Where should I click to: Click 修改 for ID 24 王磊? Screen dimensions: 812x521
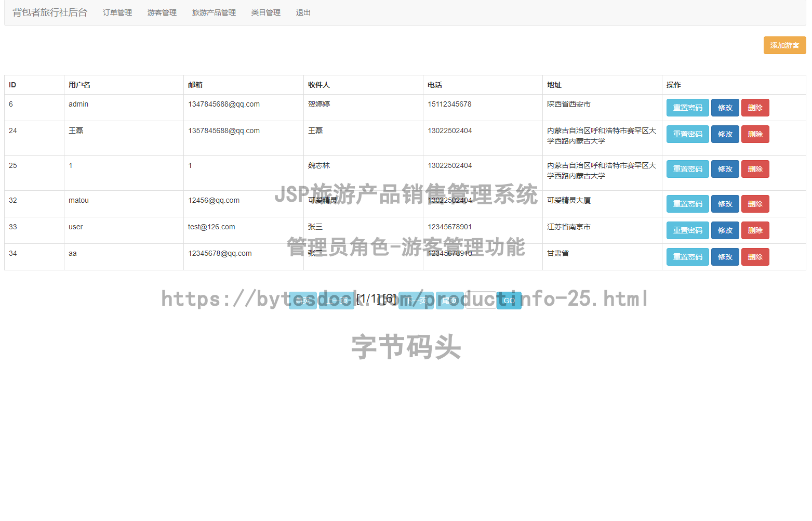(725, 134)
